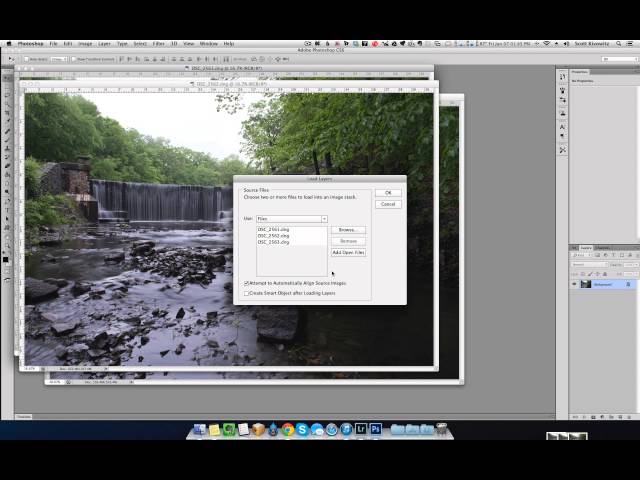Open the Brush Presets panel icon
The width and height of the screenshot is (640, 480).
point(563,90)
